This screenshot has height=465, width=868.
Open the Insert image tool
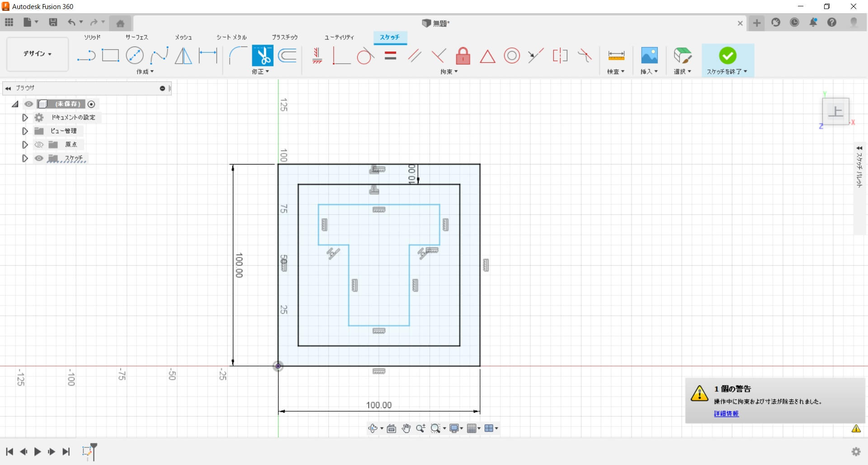[x=649, y=56]
